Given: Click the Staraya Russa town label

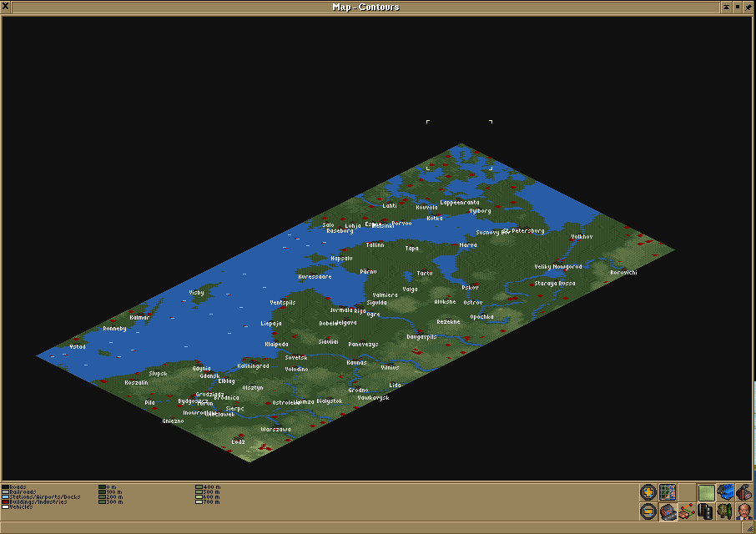Looking at the screenshot, I should pos(554,284).
